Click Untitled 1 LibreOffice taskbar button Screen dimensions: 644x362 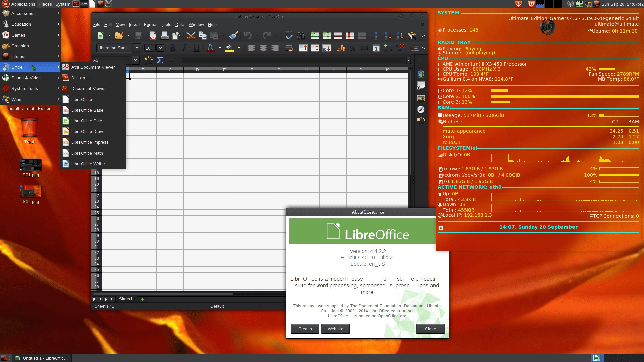(x=42, y=358)
